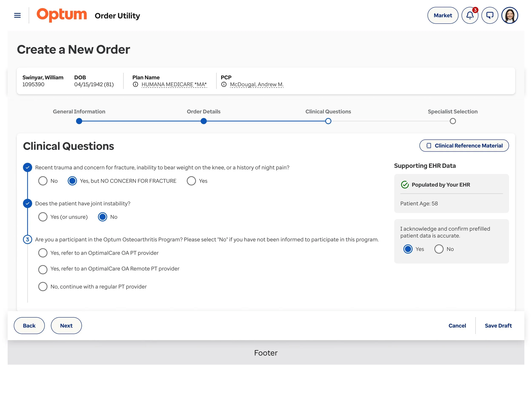
Task: Go to the Order Details step
Action: [203, 121]
